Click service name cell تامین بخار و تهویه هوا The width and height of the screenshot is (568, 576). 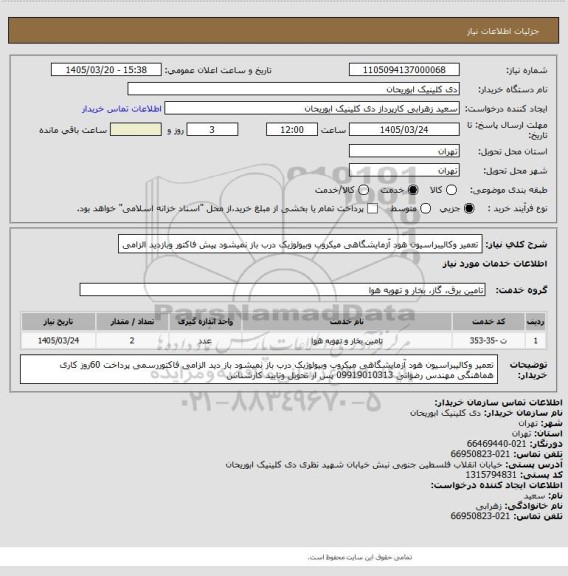point(346,341)
